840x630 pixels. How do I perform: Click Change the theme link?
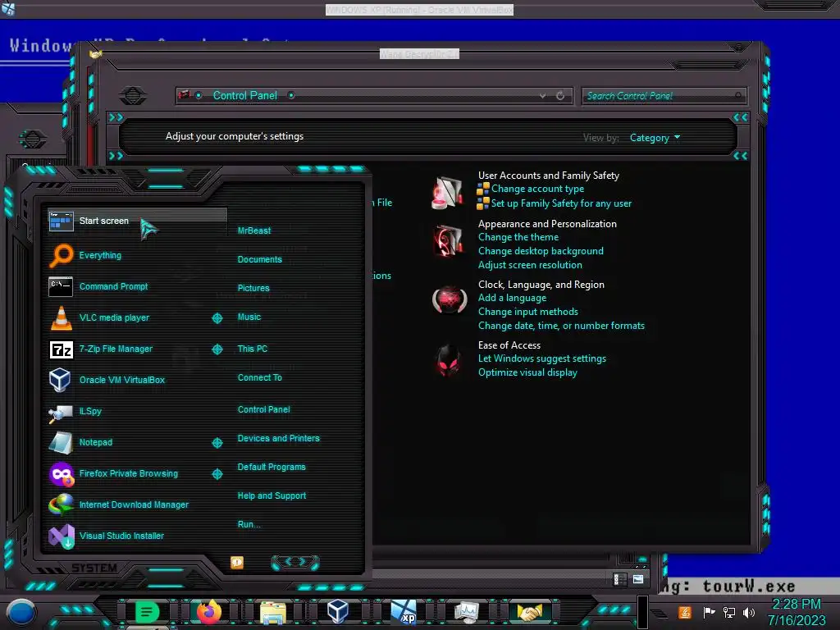coord(518,237)
